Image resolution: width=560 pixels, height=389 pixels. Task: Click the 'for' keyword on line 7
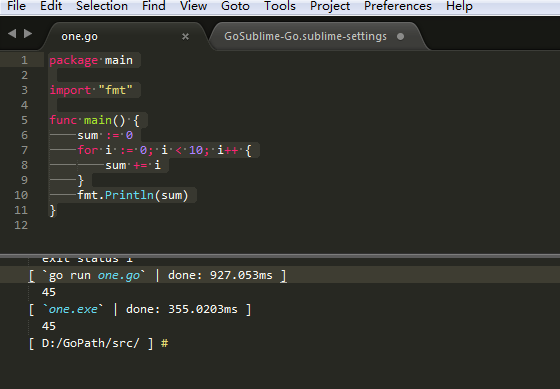tap(88, 150)
